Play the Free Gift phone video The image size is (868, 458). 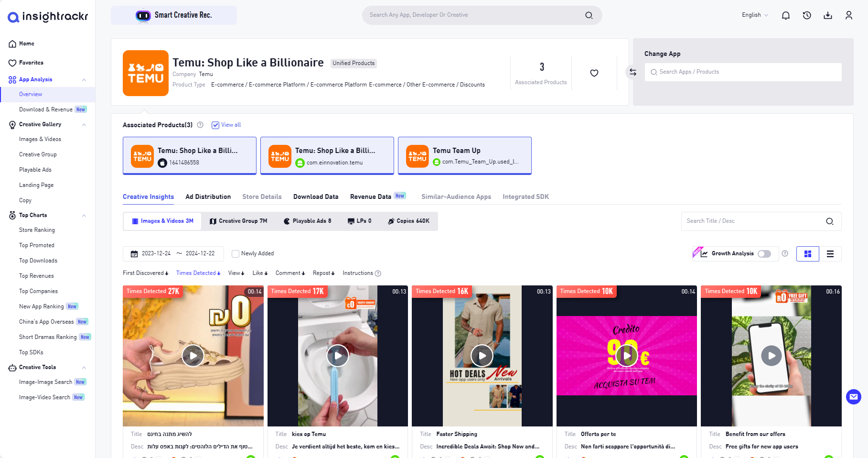(x=772, y=356)
